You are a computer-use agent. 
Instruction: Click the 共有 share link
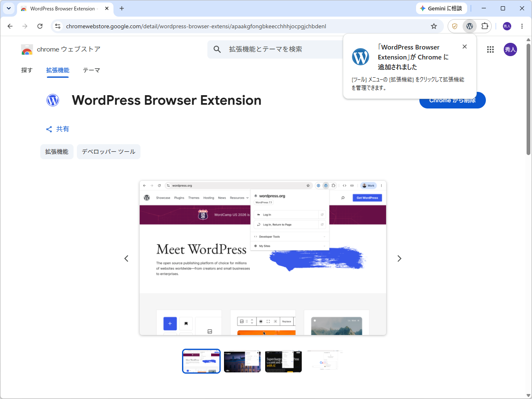point(58,129)
